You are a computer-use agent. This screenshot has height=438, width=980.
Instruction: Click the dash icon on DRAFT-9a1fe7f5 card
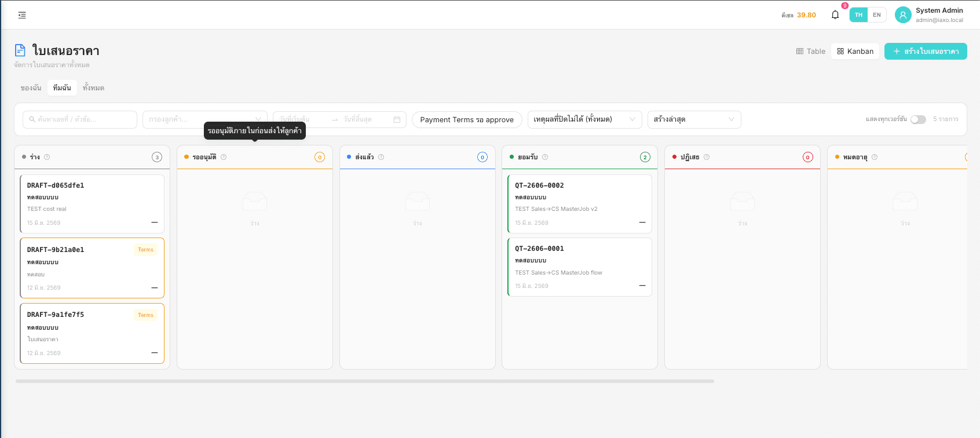pyautogui.click(x=155, y=353)
